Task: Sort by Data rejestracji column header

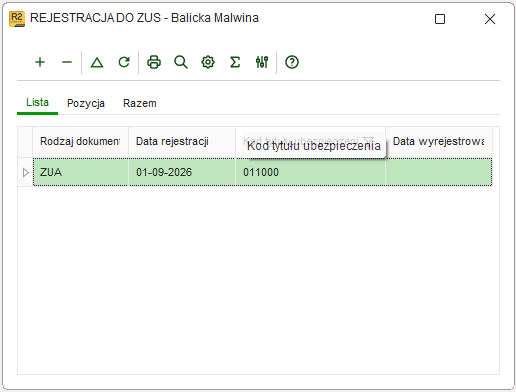Action: point(182,142)
